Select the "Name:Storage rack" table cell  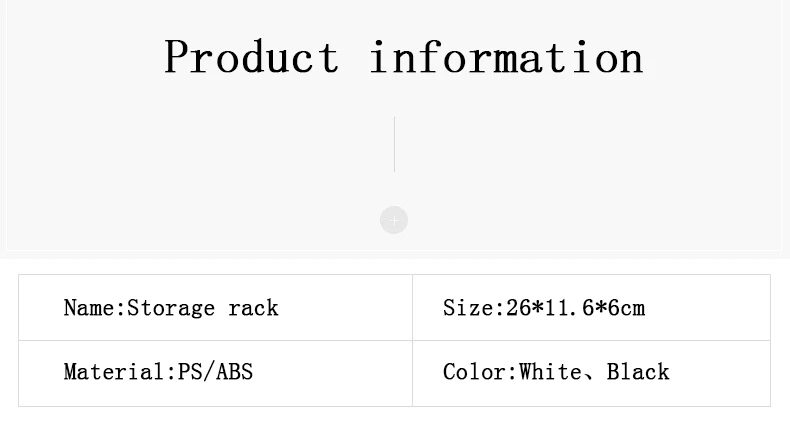coord(215,308)
